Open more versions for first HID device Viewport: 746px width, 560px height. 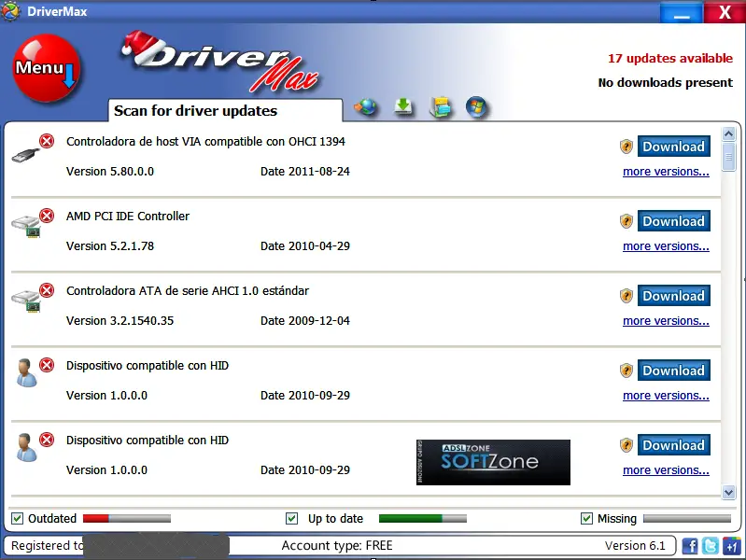(x=666, y=396)
